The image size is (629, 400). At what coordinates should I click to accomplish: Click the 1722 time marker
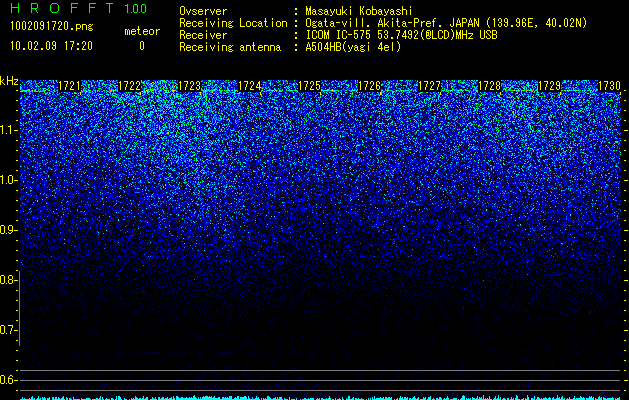click(130, 86)
